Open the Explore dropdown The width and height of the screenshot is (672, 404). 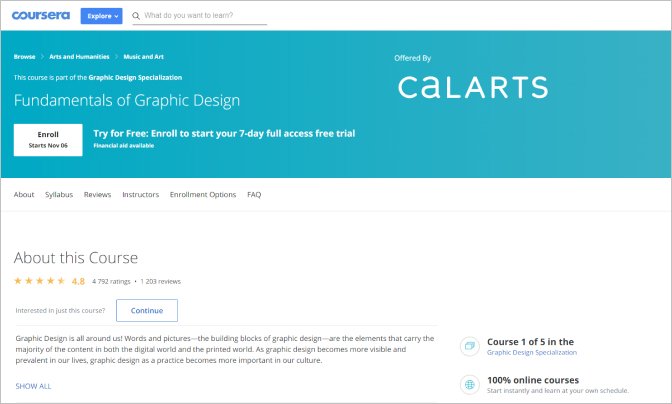tap(101, 16)
